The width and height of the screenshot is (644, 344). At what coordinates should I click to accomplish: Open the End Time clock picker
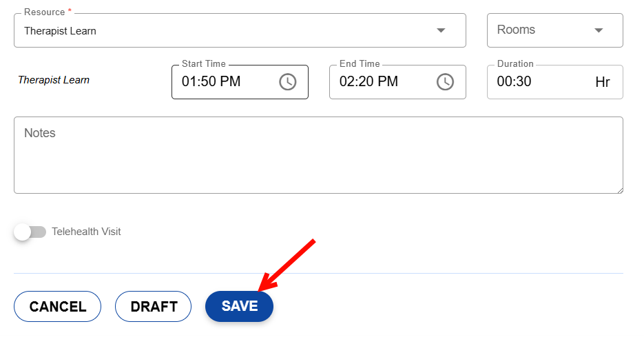pos(445,82)
